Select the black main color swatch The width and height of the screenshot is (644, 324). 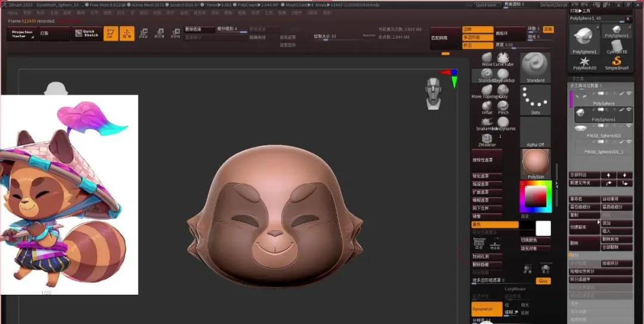527,229
